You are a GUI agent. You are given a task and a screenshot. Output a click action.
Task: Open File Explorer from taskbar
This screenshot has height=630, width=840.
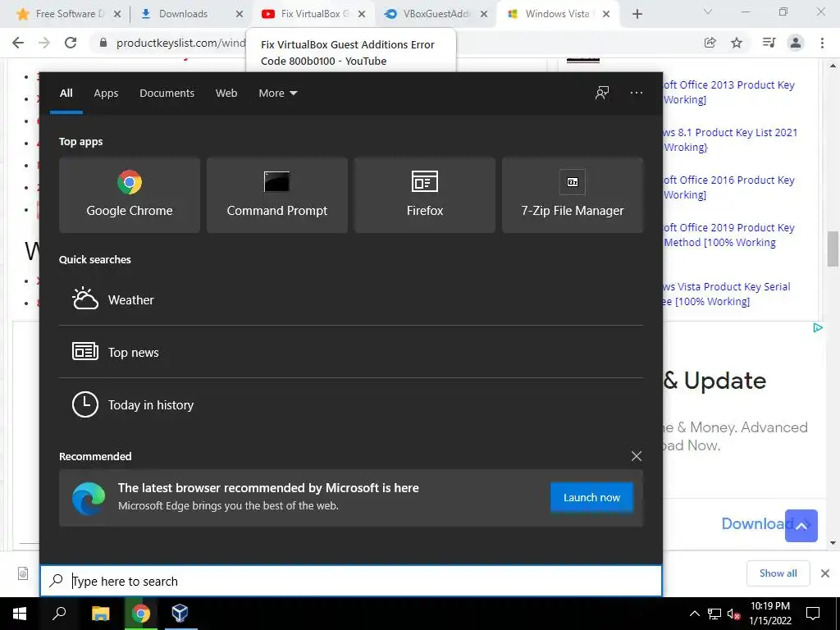100,614
